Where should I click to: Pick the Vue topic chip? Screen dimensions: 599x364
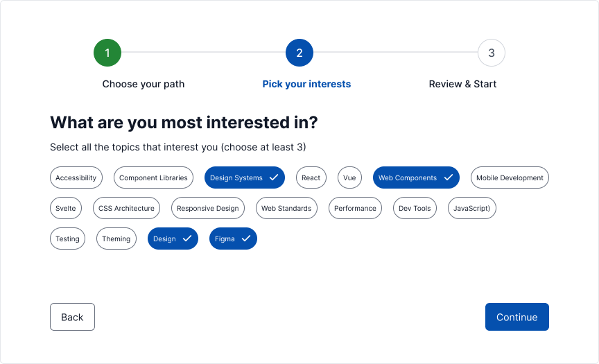[x=349, y=177]
